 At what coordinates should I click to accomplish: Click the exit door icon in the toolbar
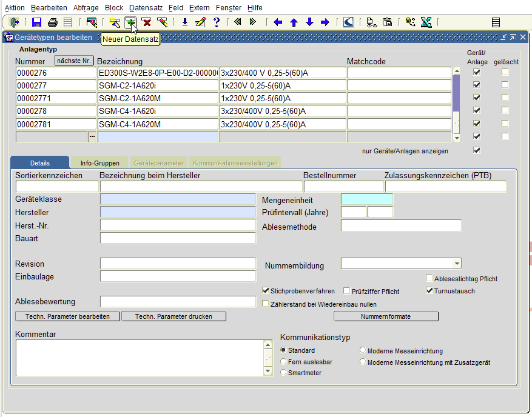[15, 22]
